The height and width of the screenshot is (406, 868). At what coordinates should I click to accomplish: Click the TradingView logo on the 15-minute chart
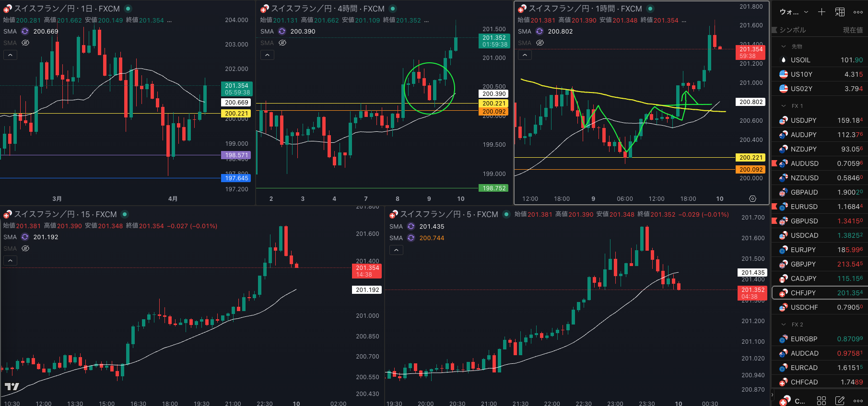point(12,386)
